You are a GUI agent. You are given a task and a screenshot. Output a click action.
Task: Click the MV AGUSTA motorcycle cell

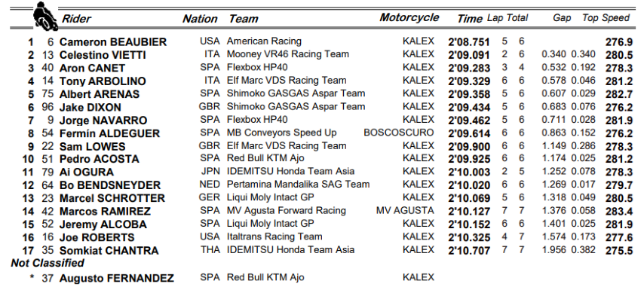pos(405,211)
